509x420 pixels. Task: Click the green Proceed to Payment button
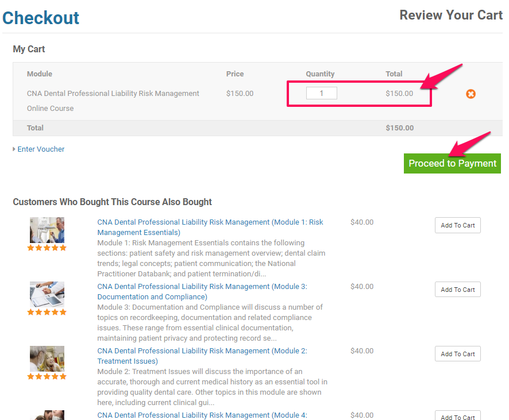click(452, 163)
